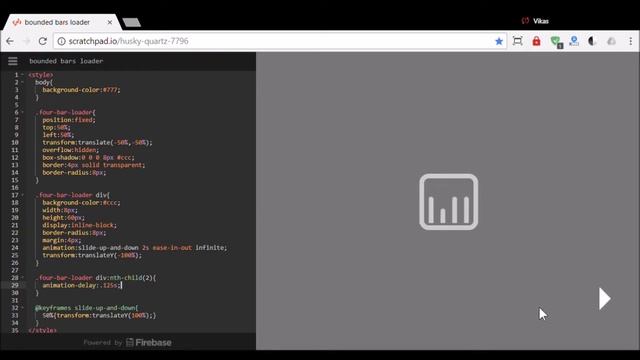Image resolution: width=640 pixels, height=360 pixels.
Task: Fold the .four-bar-loader div rule at line 17
Action: coord(22,195)
